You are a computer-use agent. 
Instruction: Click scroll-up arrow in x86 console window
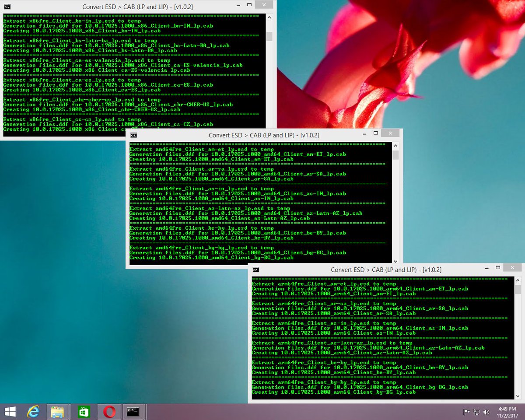[x=269, y=17]
